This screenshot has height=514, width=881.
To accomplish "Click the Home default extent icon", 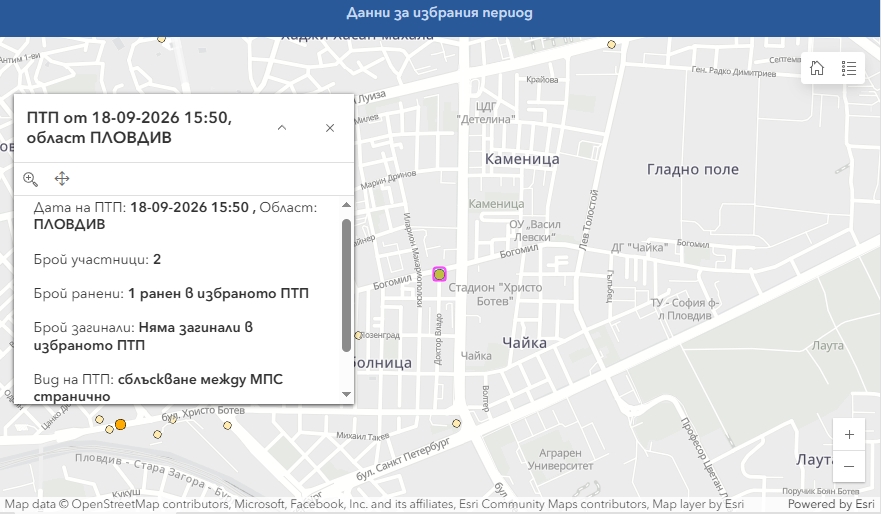I will tap(817, 69).
